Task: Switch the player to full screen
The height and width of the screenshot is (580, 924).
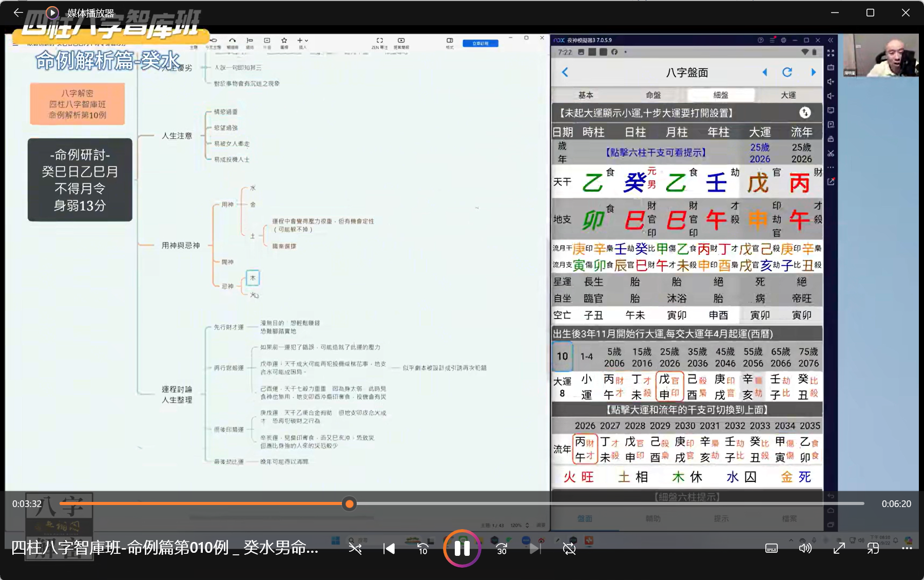Action: [839, 549]
